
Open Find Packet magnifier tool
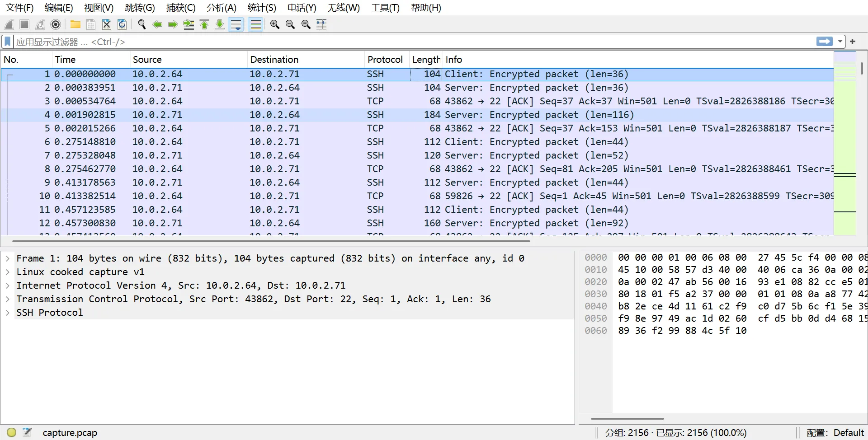point(142,24)
